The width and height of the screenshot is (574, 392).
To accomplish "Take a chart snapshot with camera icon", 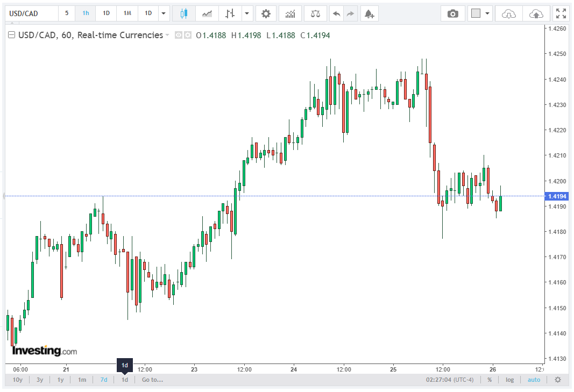I will [453, 13].
